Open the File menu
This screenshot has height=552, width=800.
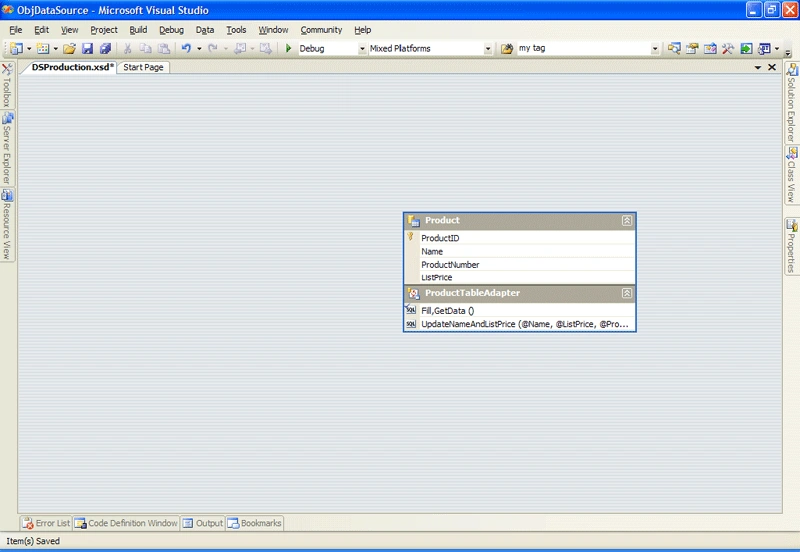(x=16, y=30)
